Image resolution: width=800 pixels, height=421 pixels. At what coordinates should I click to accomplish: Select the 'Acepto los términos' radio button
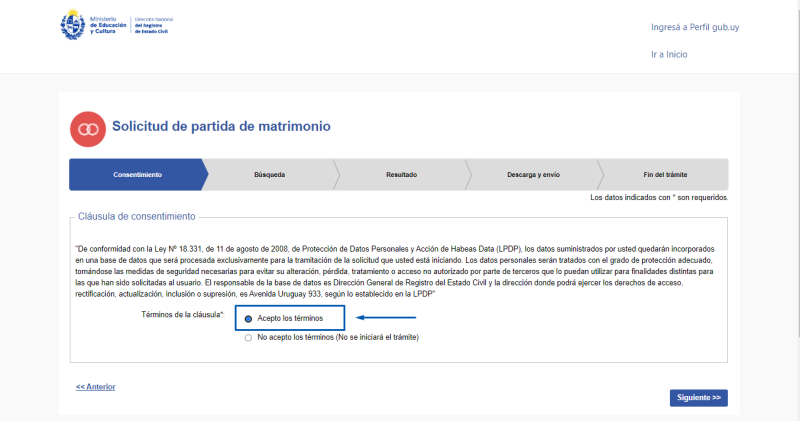[x=248, y=319]
